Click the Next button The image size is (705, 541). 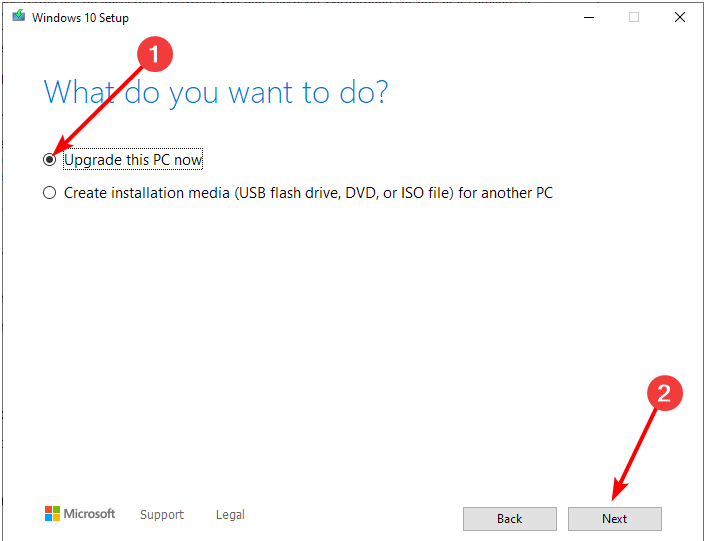pyautogui.click(x=615, y=519)
